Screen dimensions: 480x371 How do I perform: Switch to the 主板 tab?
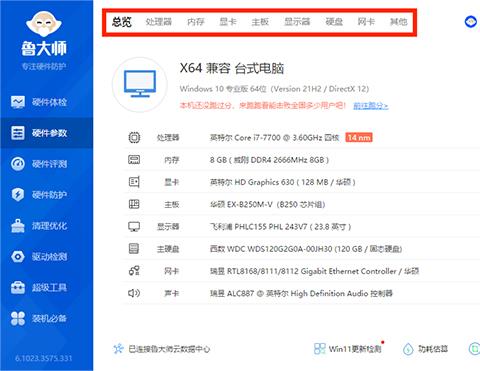(260, 22)
